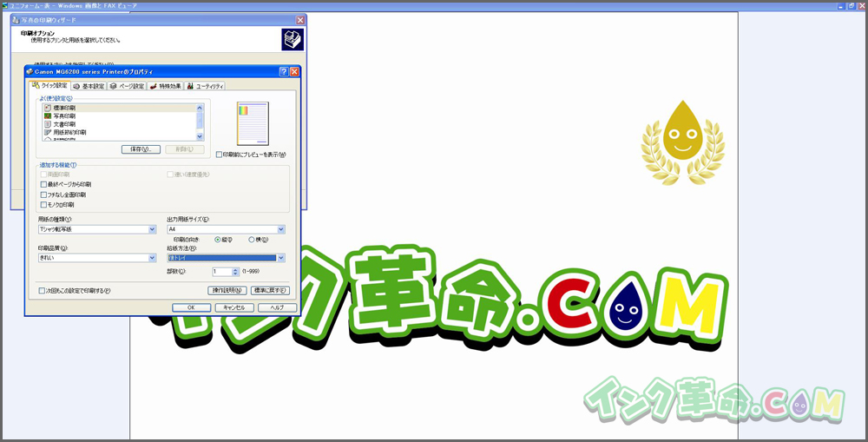Image resolution: width=868 pixels, height=442 pixels.
Task: Open the 給紙方法 dropdown showing 後トレイ
Action: [x=226, y=258]
